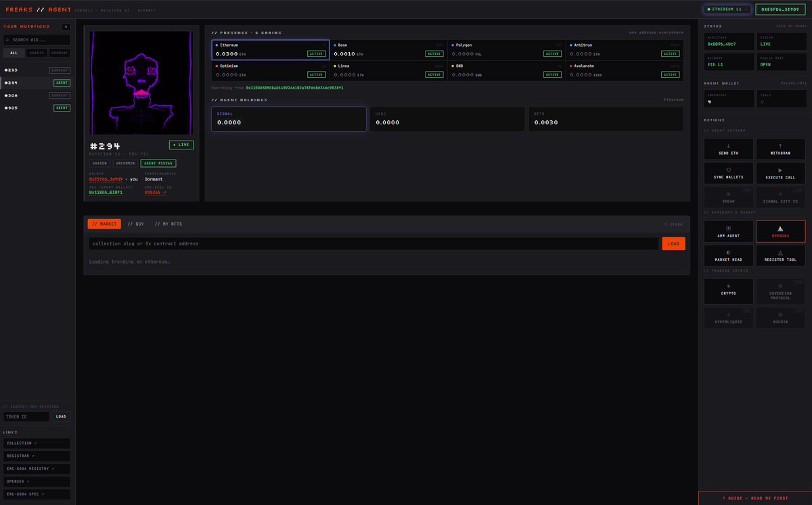The width and height of the screenshot is (812, 505).
Task: Open the Register Tool action
Action: [x=780, y=255]
